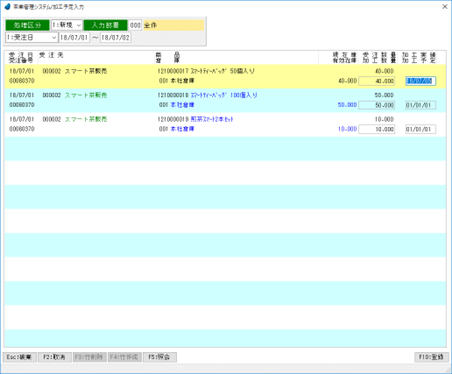Click blue warehouse name 本社倉庫 in the second row
The height and width of the screenshot is (374, 452).
click(x=182, y=105)
